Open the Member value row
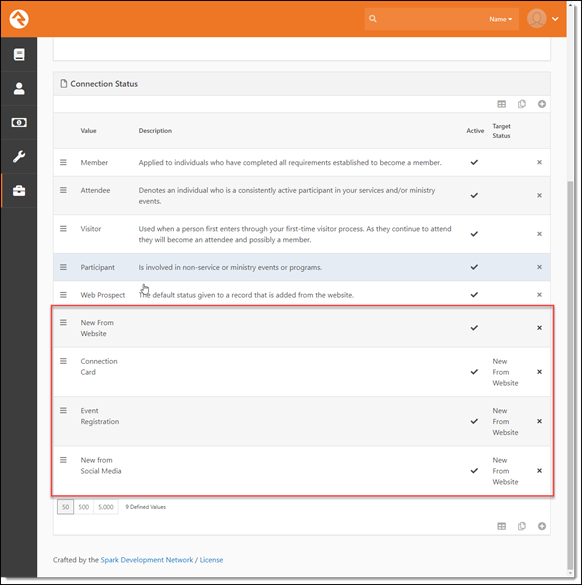Screen dimensions: 582x585 pos(301,162)
